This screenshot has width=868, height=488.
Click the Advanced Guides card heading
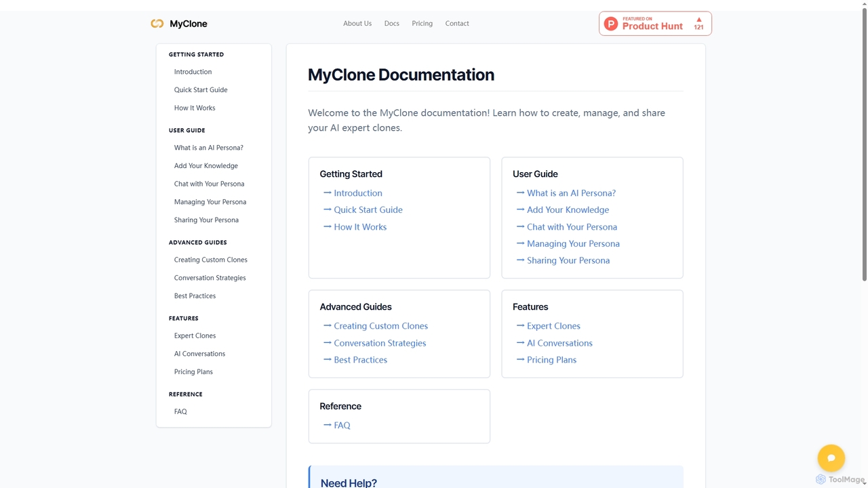355,307
